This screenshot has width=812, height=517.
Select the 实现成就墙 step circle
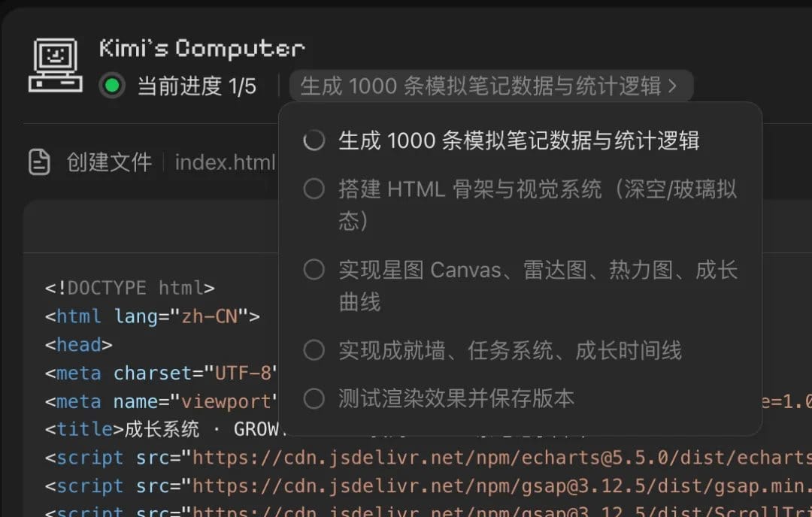point(314,350)
